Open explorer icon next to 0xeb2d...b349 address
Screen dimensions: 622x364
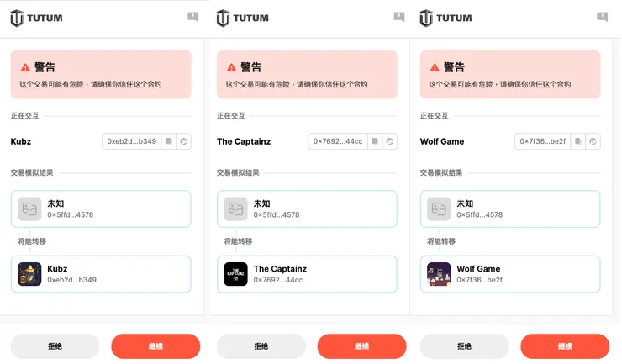[184, 141]
